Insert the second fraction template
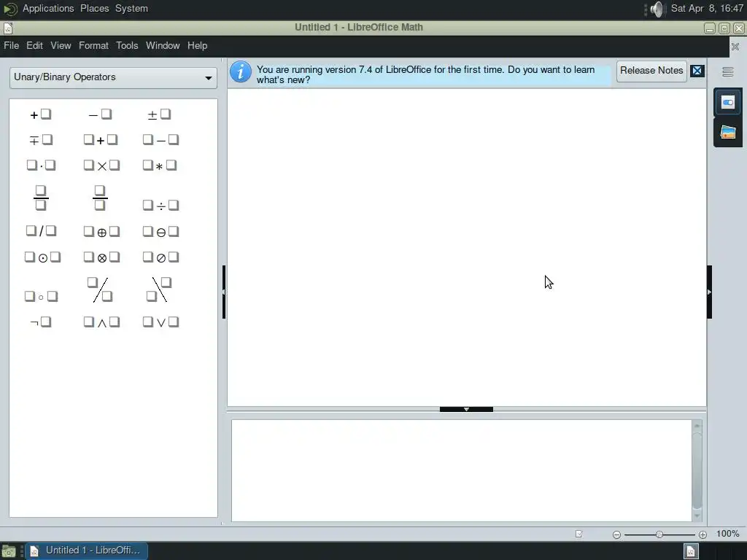747x560 pixels. tap(100, 198)
